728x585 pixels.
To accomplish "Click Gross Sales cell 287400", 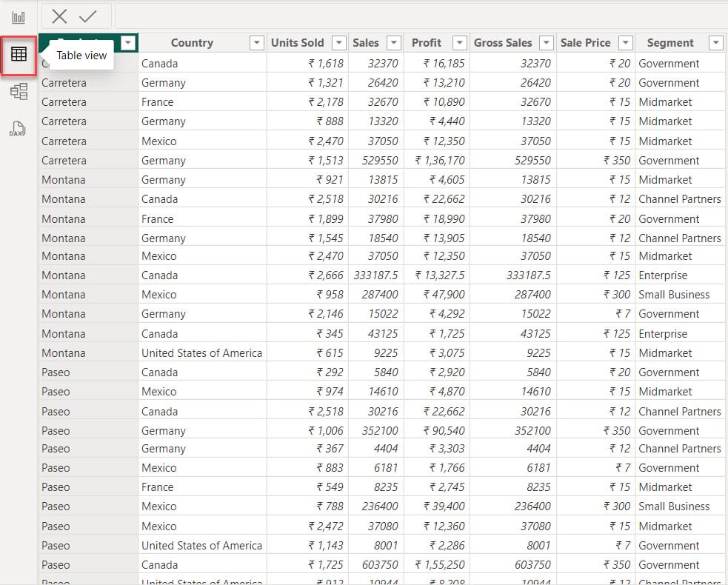I will click(532, 295).
